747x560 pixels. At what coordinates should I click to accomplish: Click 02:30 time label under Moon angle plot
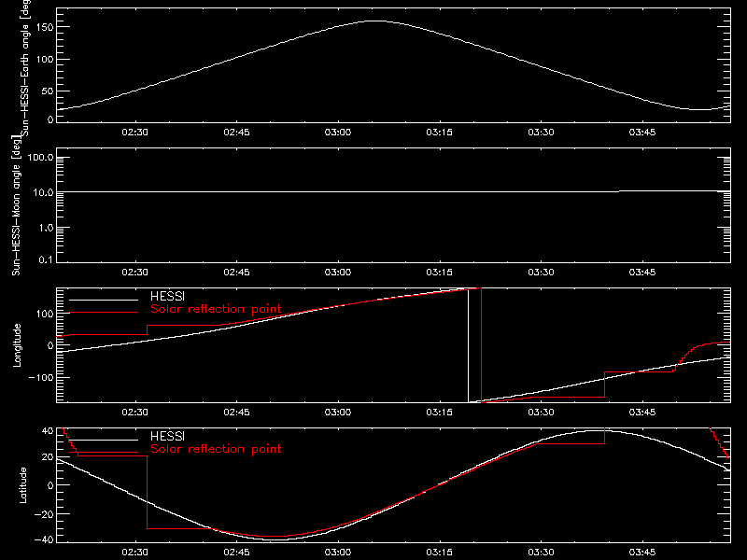(x=134, y=272)
